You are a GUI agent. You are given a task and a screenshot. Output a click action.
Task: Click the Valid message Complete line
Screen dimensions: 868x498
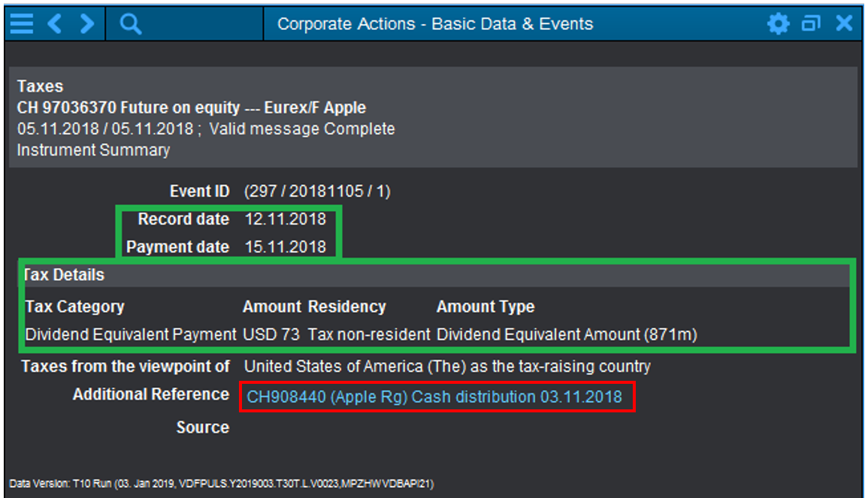pos(206,129)
